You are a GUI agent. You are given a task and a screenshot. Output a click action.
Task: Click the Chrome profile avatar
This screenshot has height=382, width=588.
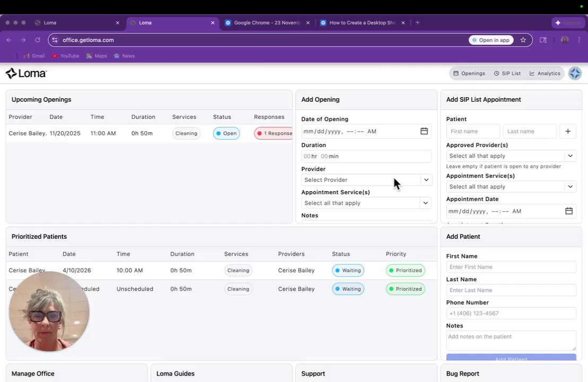564,40
